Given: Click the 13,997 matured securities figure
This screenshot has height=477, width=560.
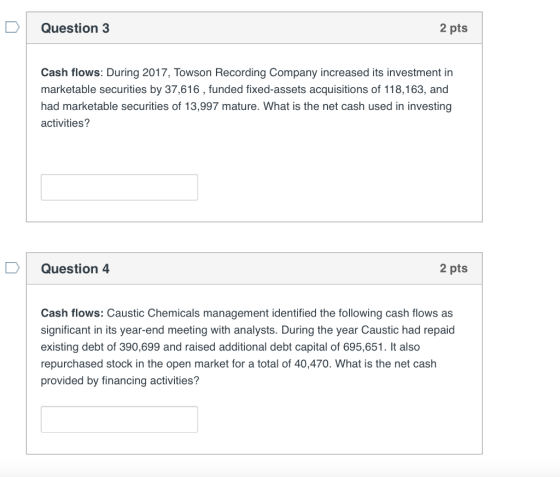Looking at the screenshot, I should (201, 106).
